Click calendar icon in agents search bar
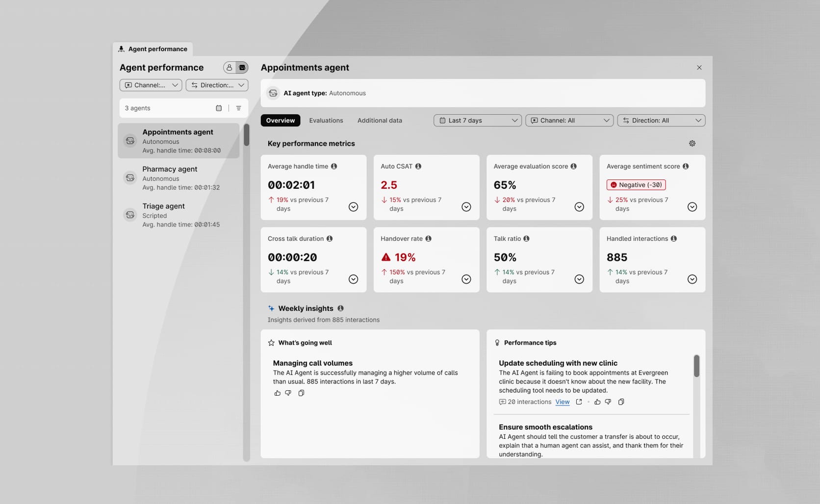 (219, 108)
